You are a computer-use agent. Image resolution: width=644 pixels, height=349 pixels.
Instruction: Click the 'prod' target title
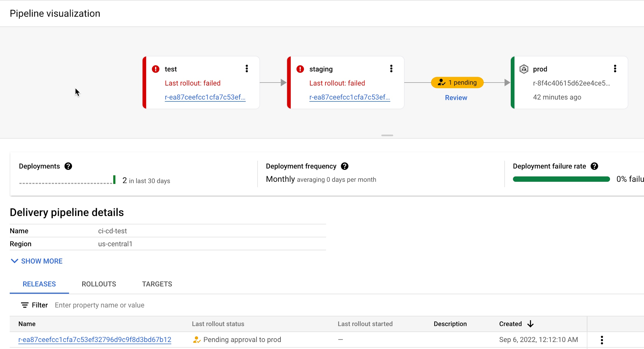[540, 69]
